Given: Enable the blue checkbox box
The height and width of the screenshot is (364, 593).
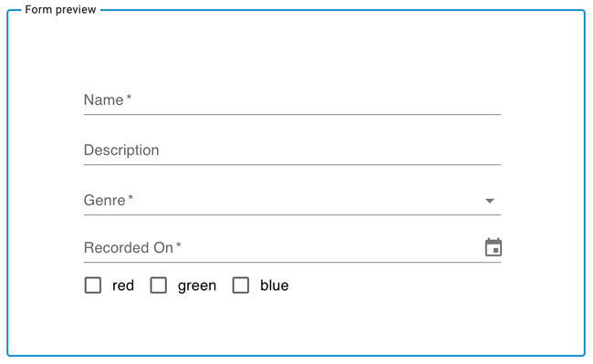Looking at the screenshot, I should click(241, 285).
